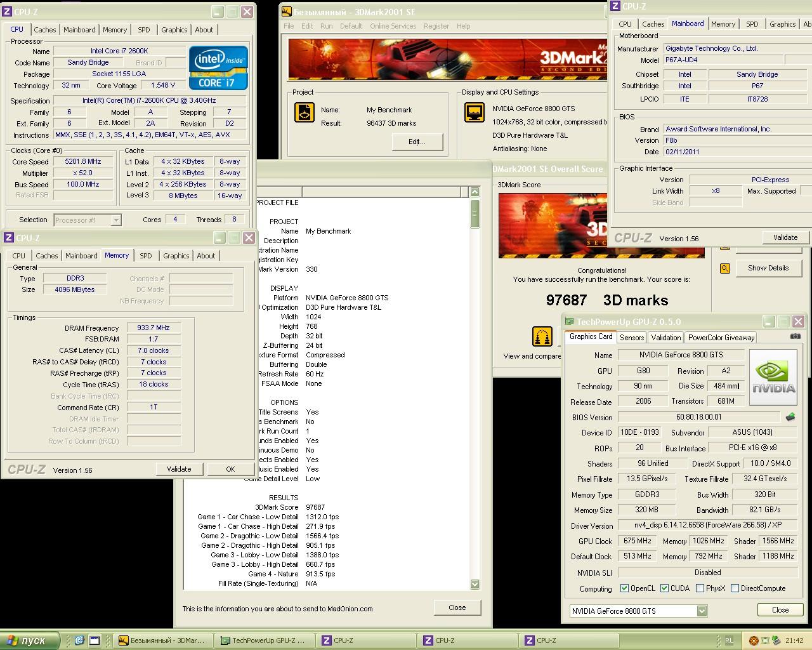Click Close in the project details dialog
The image size is (812, 650).
click(x=457, y=607)
